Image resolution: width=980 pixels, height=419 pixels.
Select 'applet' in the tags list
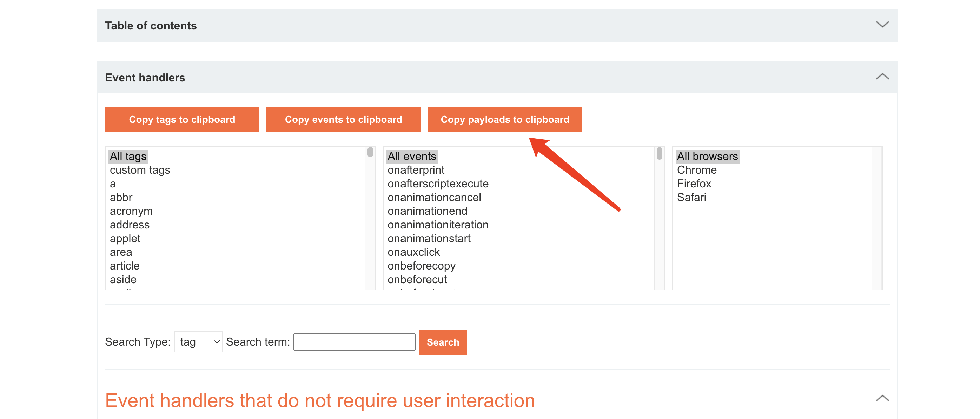(x=125, y=238)
